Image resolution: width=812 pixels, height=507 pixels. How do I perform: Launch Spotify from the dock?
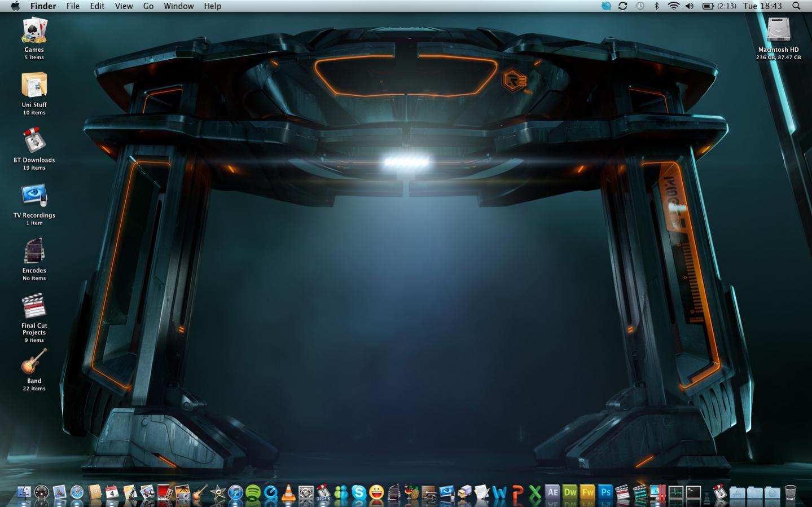[253, 492]
